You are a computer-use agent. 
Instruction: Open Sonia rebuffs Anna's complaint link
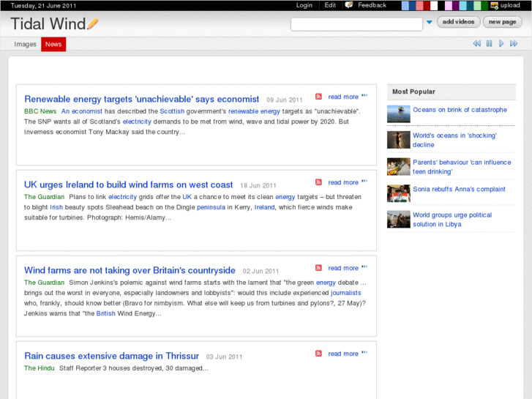[459, 189]
